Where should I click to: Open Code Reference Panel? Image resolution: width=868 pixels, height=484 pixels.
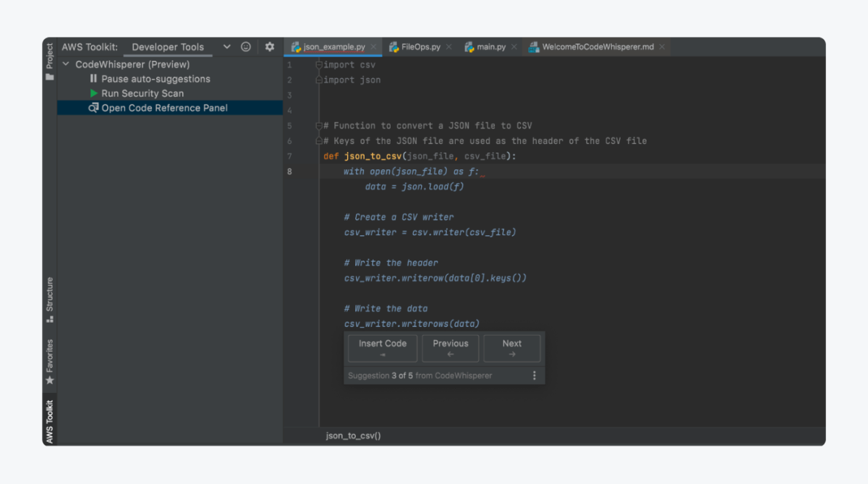(163, 108)
